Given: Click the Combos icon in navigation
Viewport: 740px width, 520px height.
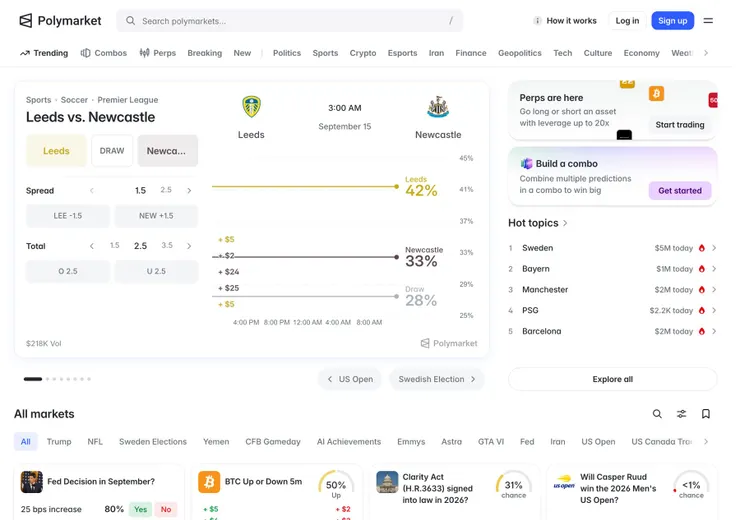Looking at the screenshot, I should point(85,53).
